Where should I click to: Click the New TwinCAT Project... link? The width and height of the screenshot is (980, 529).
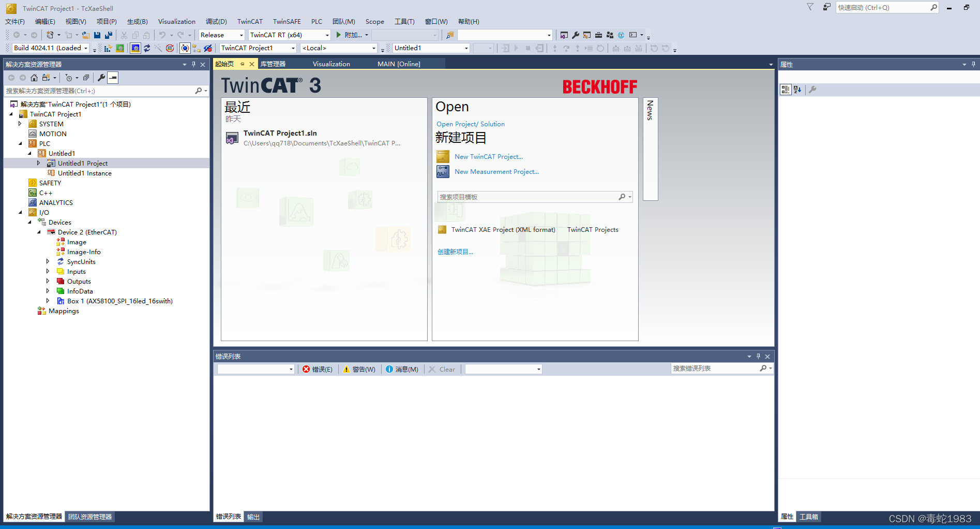pos(489,157)
